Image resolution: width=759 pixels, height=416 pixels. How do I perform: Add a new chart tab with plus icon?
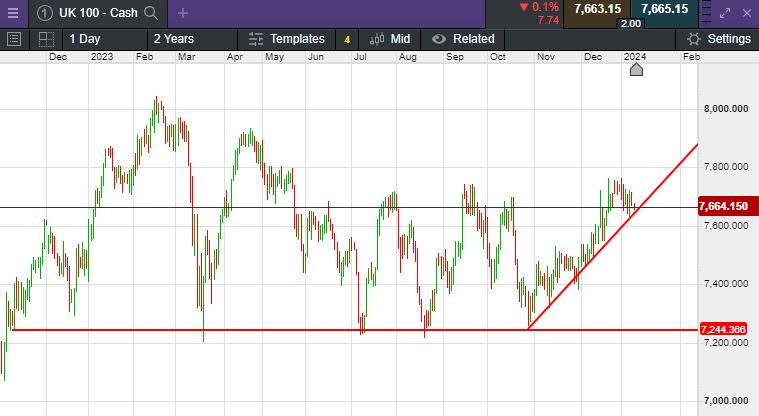pyautogui.click(x=182, y=13)
